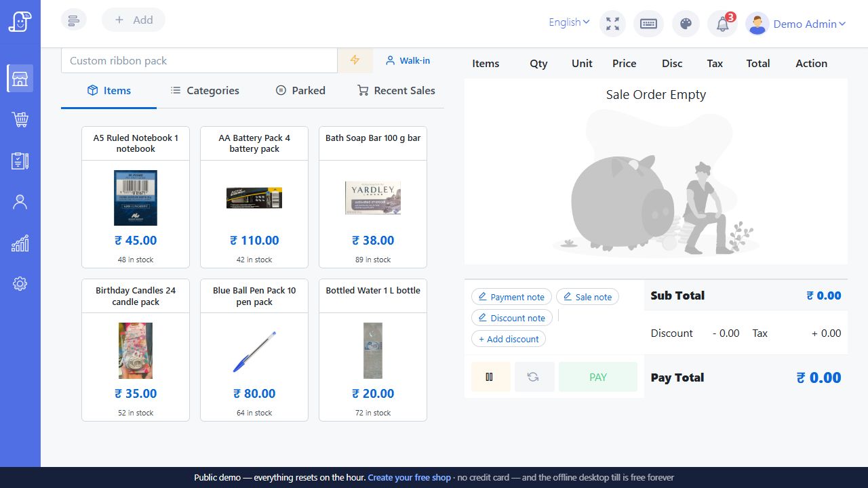Open the English language dropdown
The height and width of the screenshot is (488, 868).
[569, 22]
